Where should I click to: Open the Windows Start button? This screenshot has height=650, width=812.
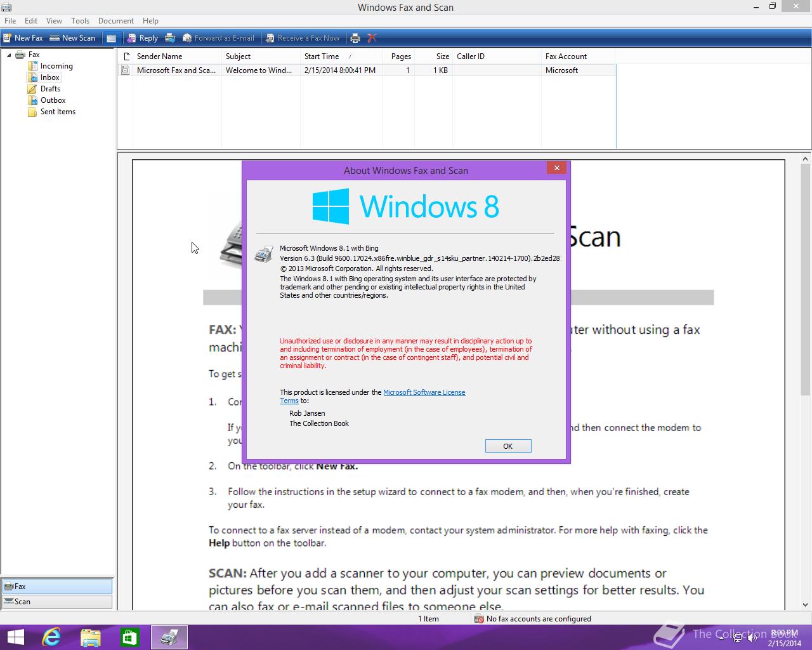click(15, 637)
